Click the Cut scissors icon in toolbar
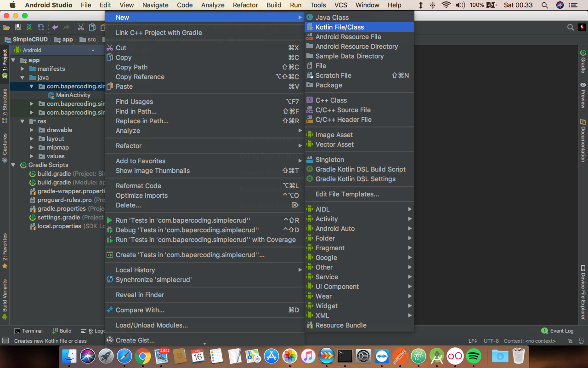The image size is (588, 368). pos(81,28)
